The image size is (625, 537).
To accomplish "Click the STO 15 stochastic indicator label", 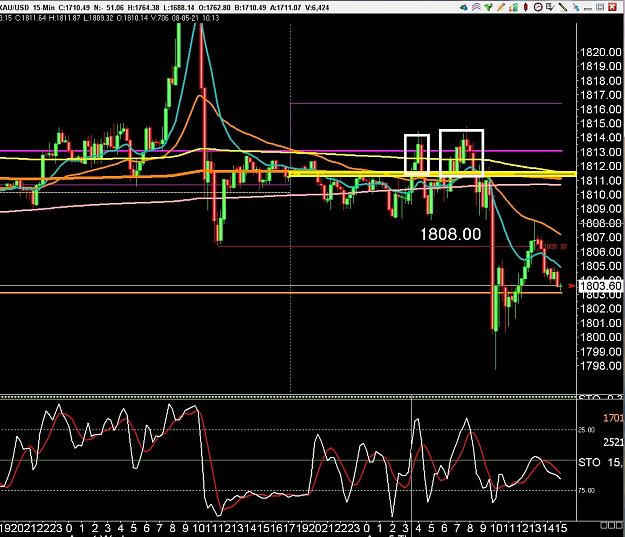I will point(600,462).
